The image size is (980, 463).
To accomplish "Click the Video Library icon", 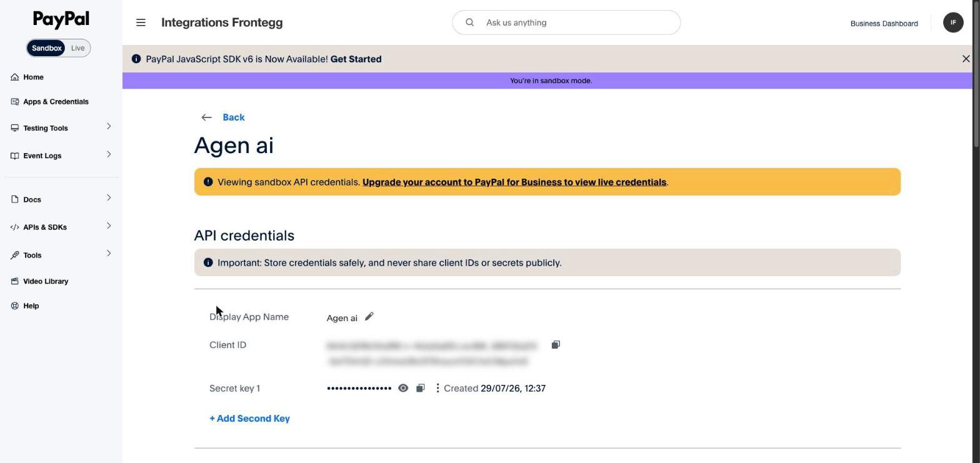I will (x=15, y=281).
